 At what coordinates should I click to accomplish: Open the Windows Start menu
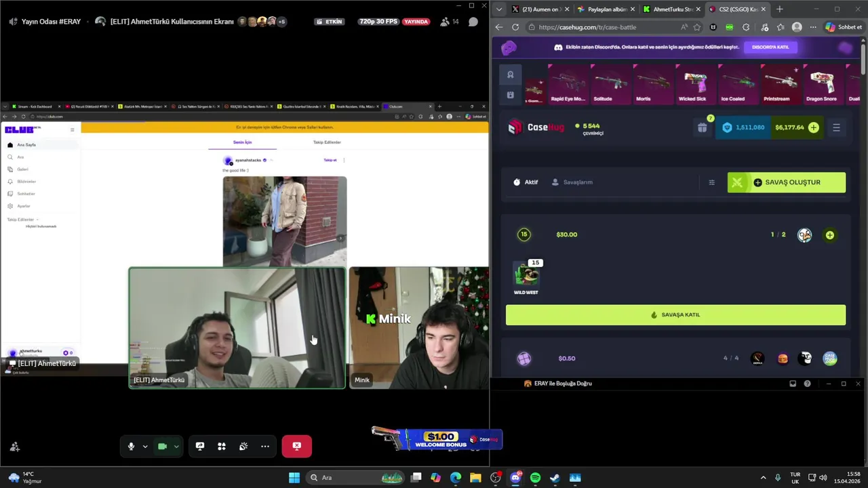(x=294, y=478)
